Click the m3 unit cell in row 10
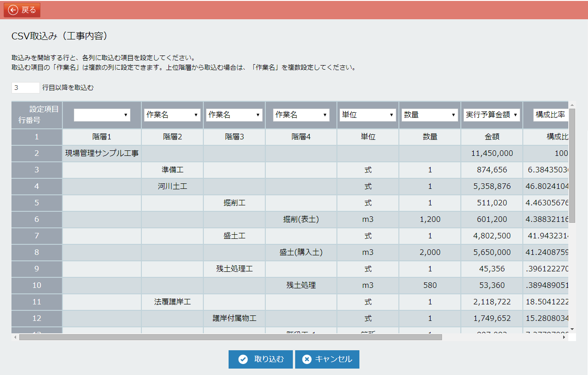 coord(368,285)
